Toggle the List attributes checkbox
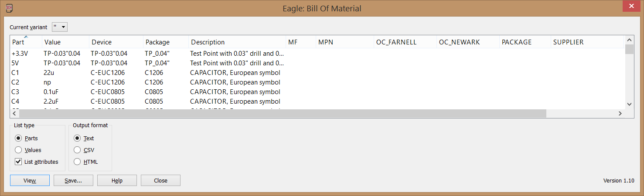The image size is (644, 196). pos(18,162)
